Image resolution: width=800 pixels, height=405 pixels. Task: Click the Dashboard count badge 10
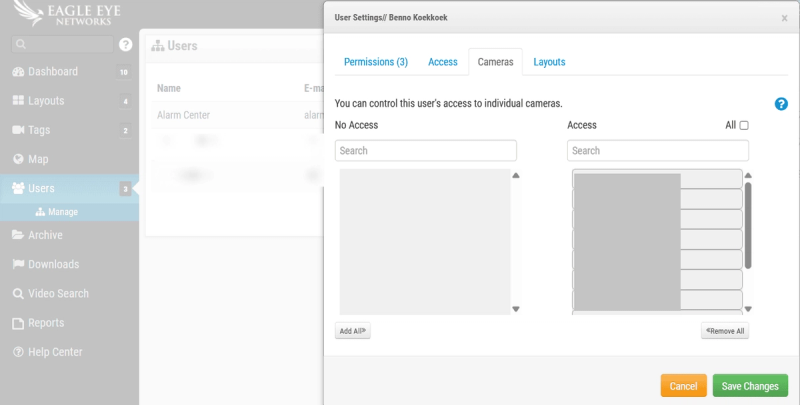(124, 72)
